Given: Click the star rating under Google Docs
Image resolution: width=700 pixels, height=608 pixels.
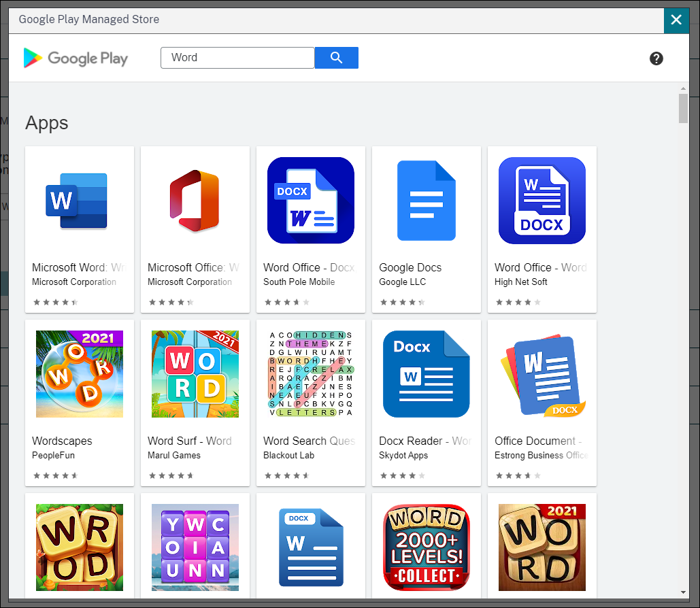Looking at the screenshot, I should (x=402, y=302).
